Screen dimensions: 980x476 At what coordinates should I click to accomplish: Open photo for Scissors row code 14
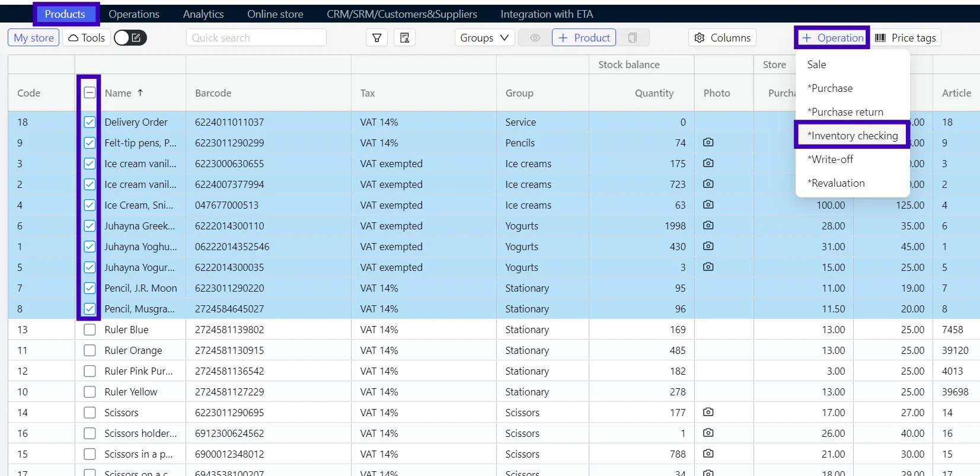point(708,412)
